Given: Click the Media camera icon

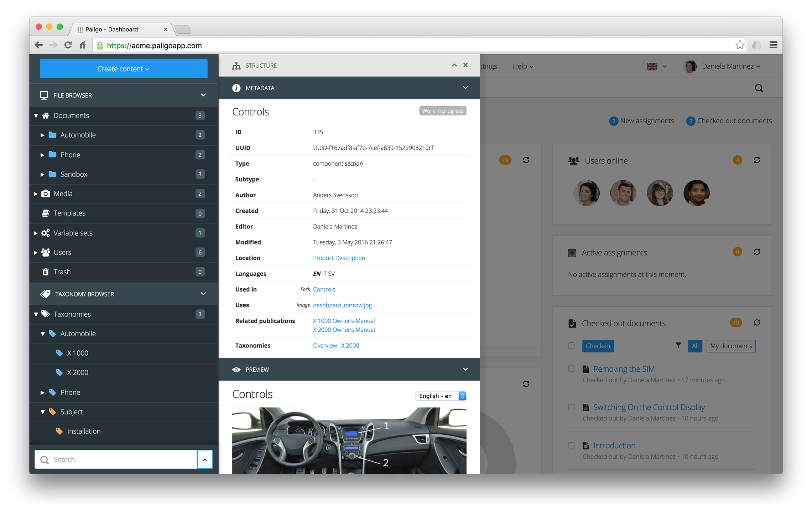Looking at the screenshot, I should pyautogui.click(x=46, y=193).
